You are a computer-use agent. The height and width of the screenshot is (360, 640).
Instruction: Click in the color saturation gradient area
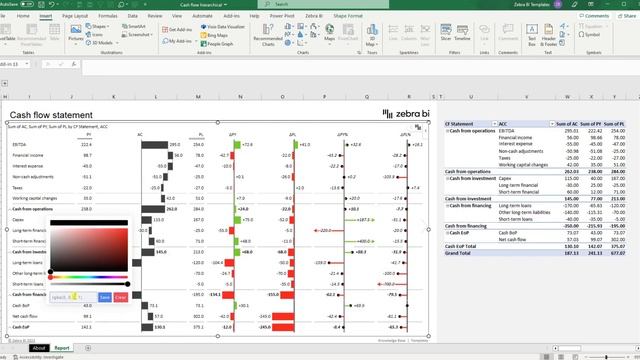[89, 249]
